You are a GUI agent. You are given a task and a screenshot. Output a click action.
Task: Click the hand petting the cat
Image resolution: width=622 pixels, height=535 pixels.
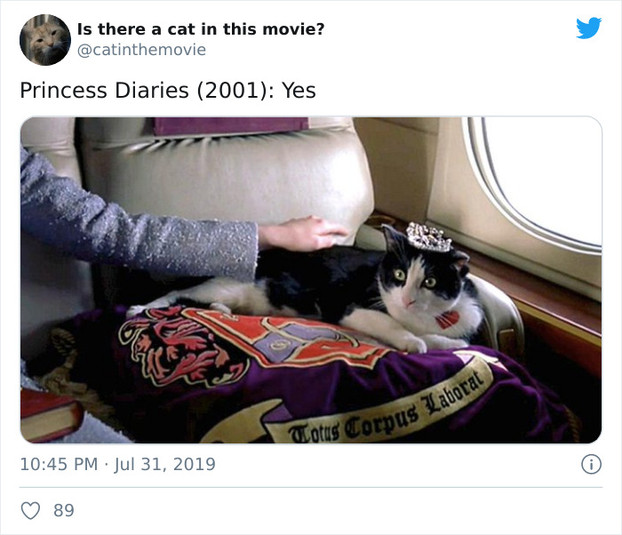tap(300, 234)
